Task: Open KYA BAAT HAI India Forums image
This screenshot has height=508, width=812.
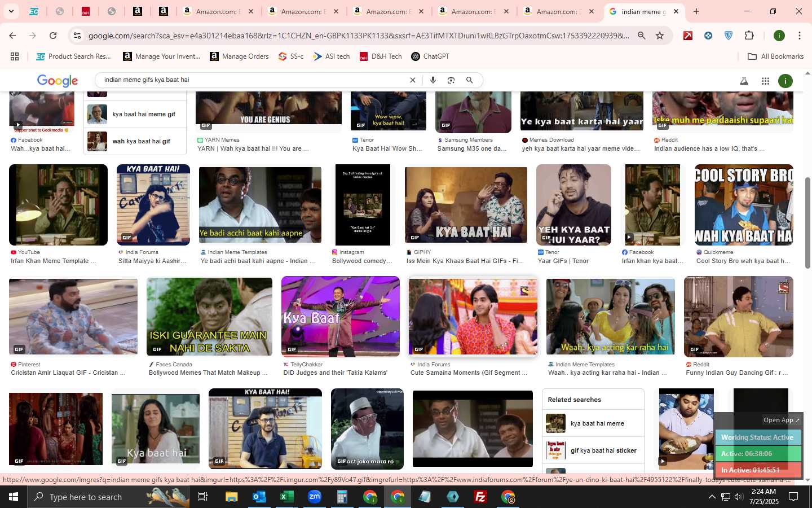Action: pyautogui.click(x=153, y=205)
